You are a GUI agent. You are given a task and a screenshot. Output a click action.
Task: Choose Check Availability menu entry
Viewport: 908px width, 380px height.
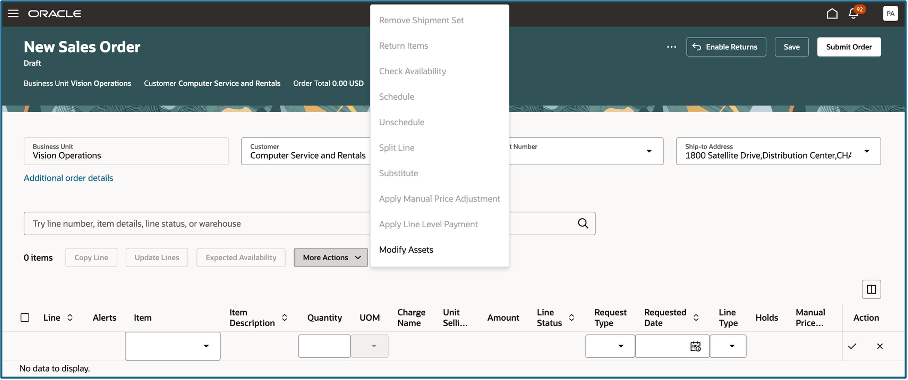(x=440, y=71)
